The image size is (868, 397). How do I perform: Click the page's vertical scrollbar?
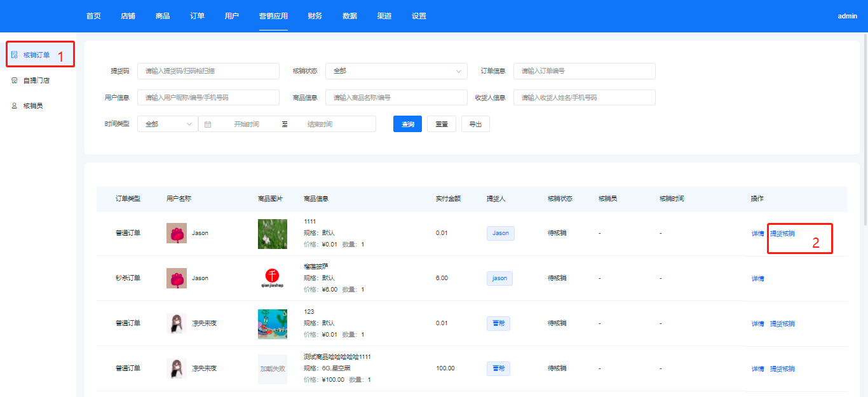tap(865, 127)
